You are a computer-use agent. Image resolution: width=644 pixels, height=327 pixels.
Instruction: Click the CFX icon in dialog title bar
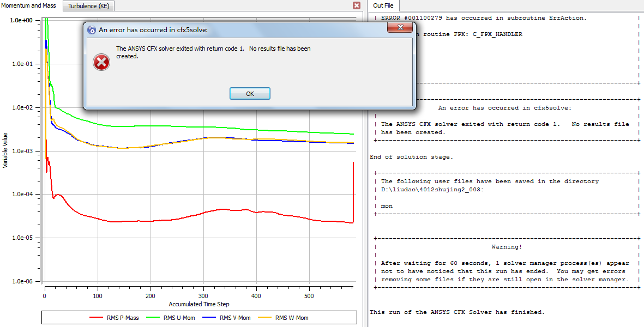click(92, 30)
